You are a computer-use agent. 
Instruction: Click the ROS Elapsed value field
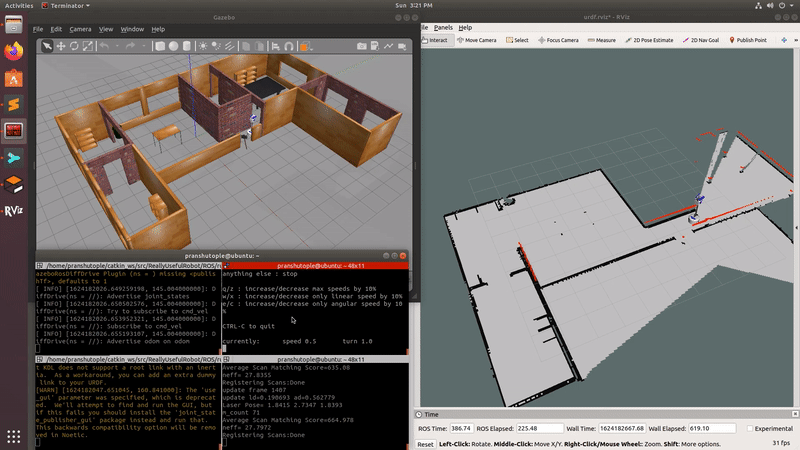[x=540, y=429]
